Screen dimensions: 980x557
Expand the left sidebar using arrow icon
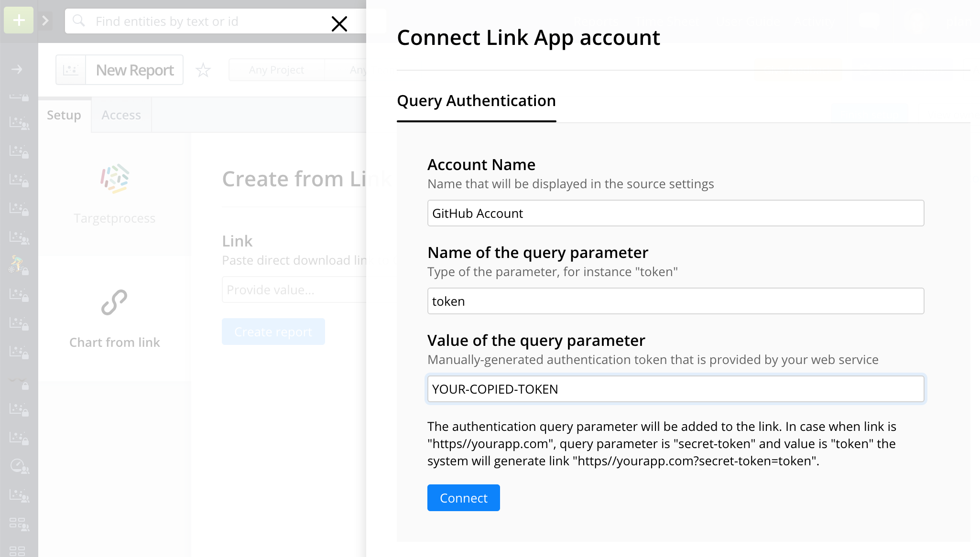(x=45, y=21)
